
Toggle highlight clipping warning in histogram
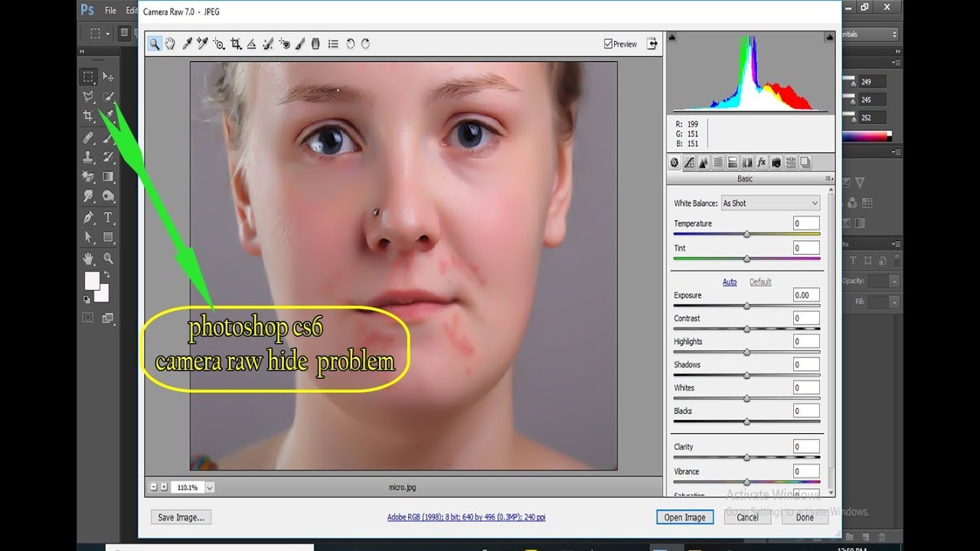(829, 37)
